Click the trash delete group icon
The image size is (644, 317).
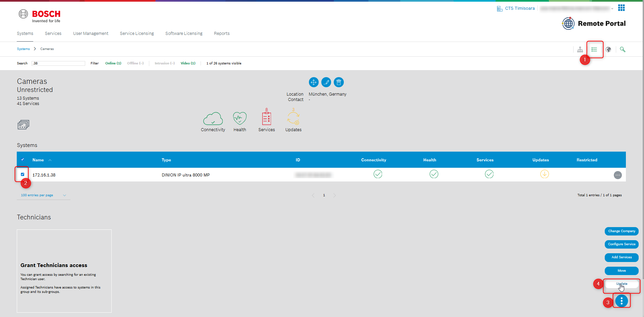click(x=339, y=82)
